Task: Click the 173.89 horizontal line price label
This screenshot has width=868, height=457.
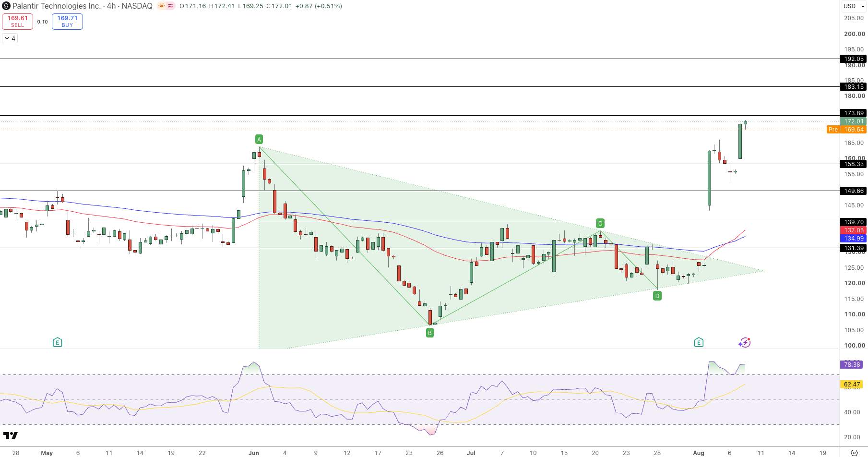Action: (854, 113)
